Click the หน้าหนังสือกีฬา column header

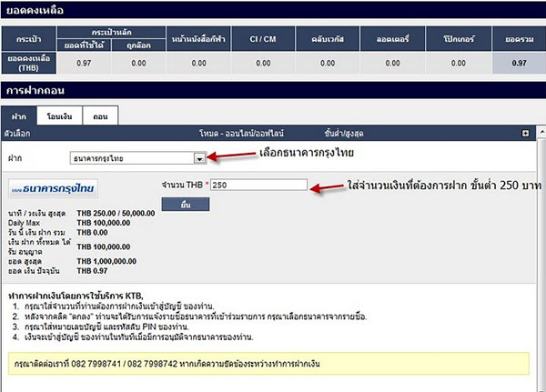coord(198,39)
